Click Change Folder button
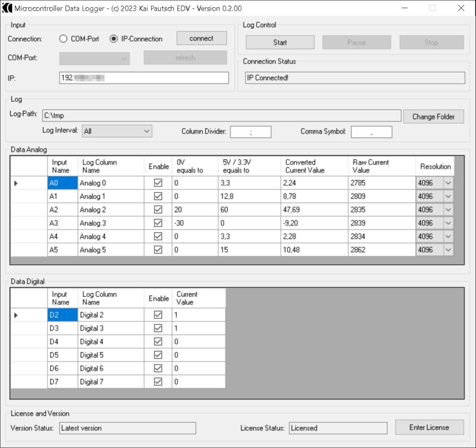Image resolution: width=476 pixels, height=448 pixels. 434,117
